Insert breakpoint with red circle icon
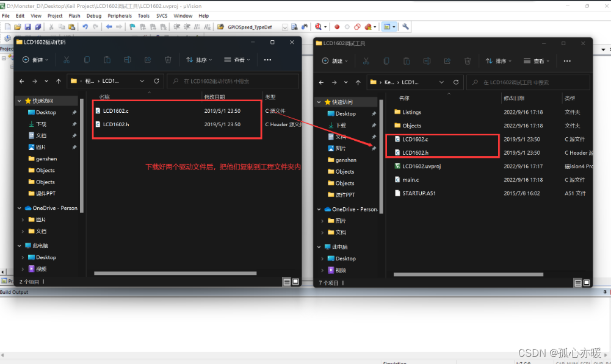 [x=337, y=27]
